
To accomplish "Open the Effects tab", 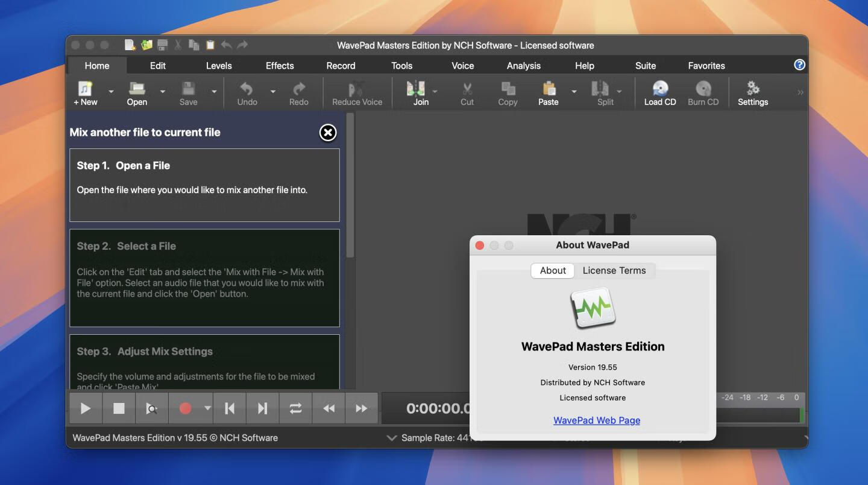I will [280, 65].
